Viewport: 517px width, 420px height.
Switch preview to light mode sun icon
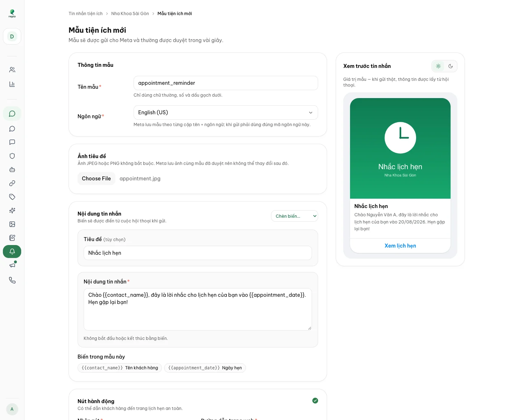coord(438,66)
